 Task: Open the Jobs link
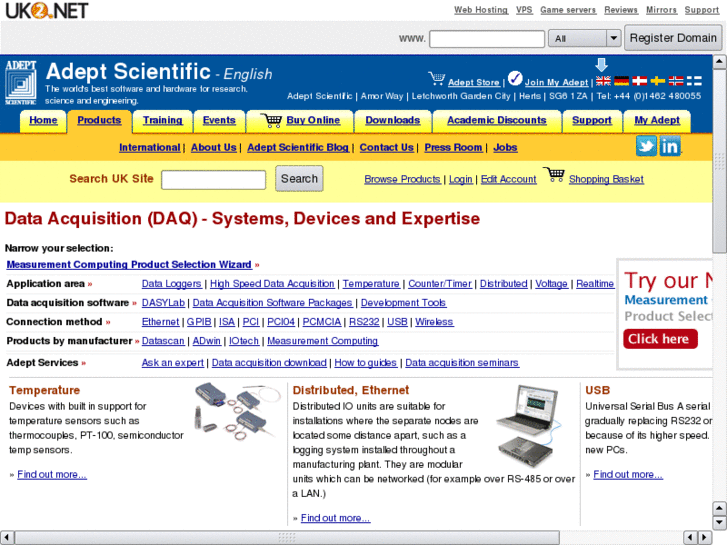pyautogui.click(x=505, y=147)
